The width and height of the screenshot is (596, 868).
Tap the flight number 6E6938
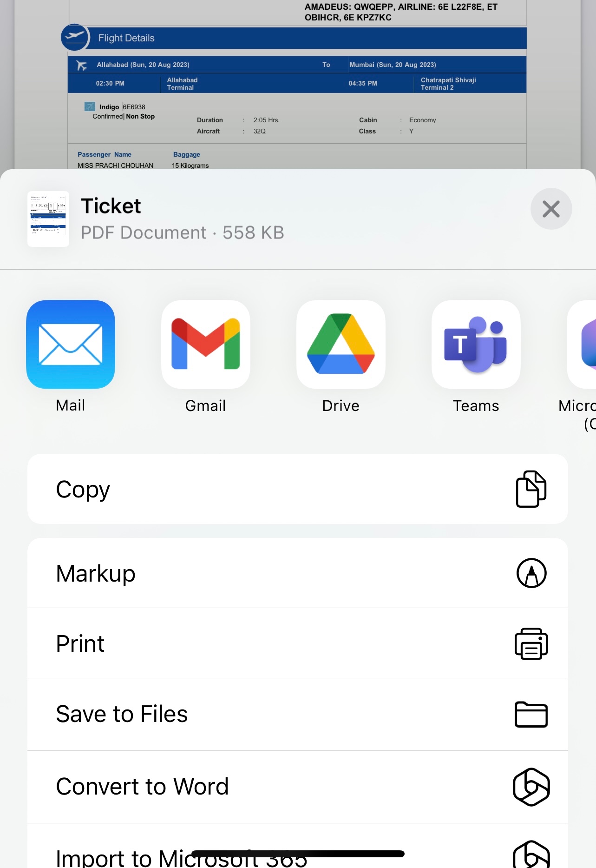[134, 107]
